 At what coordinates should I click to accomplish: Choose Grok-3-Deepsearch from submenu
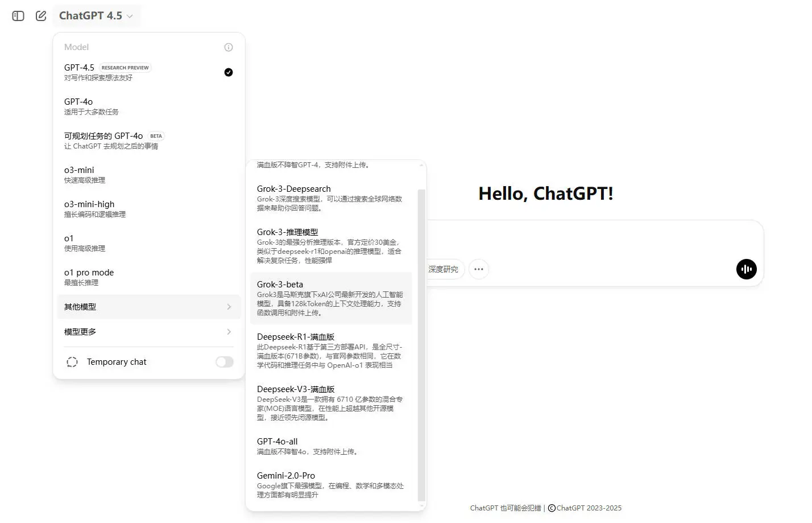pyautogui.click(x=331, y=198)
